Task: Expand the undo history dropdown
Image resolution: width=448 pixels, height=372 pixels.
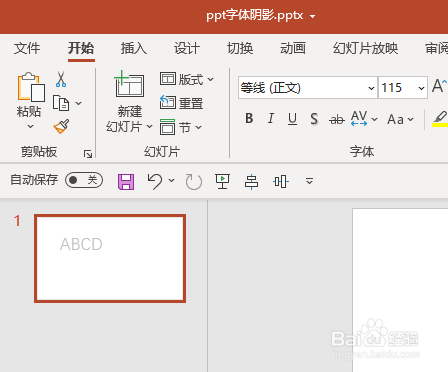Action: 171,180
